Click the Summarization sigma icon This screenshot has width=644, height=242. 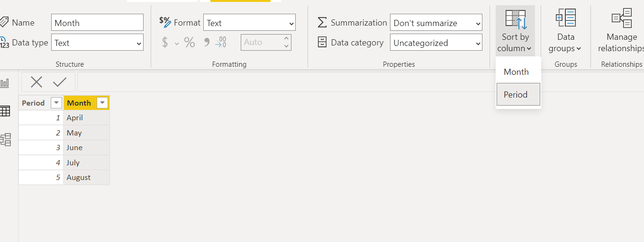[322, 22]
